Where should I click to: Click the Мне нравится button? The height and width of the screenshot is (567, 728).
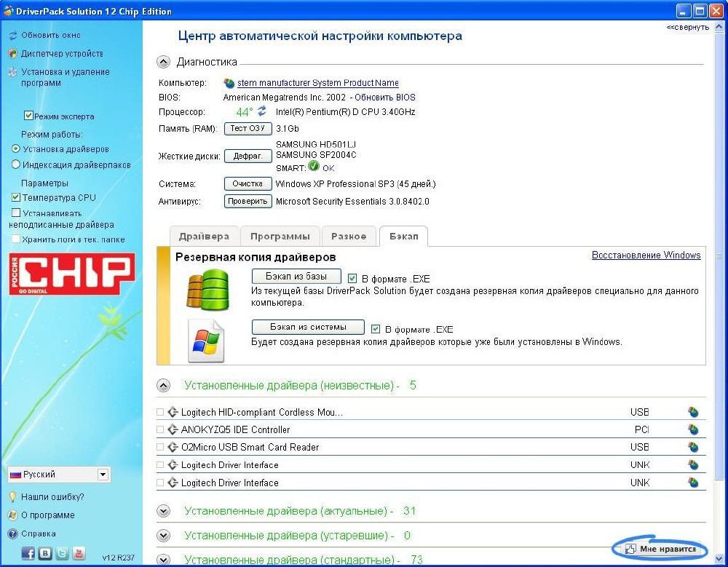pyautogui.click(x=660, y=549)
